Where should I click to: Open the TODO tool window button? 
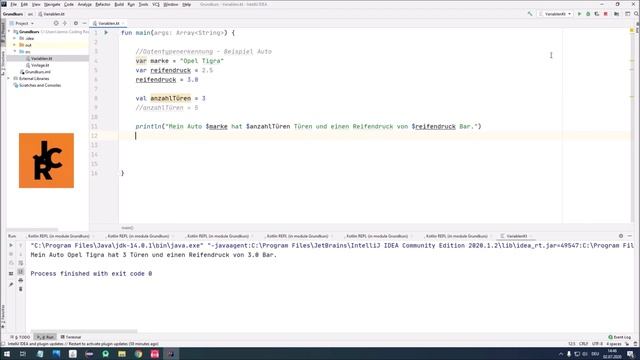coord(20,337)
